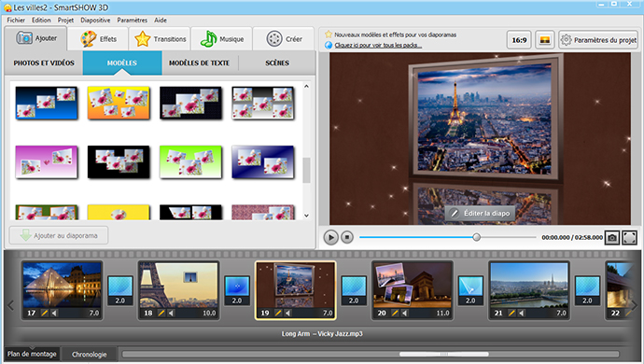Select blue gradient collage template
This screenshot has width=644, height=364.
(47, 103)
